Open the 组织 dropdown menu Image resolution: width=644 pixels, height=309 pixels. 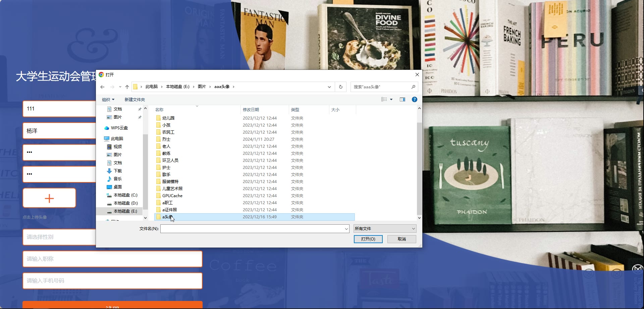(x=108, y=100)
